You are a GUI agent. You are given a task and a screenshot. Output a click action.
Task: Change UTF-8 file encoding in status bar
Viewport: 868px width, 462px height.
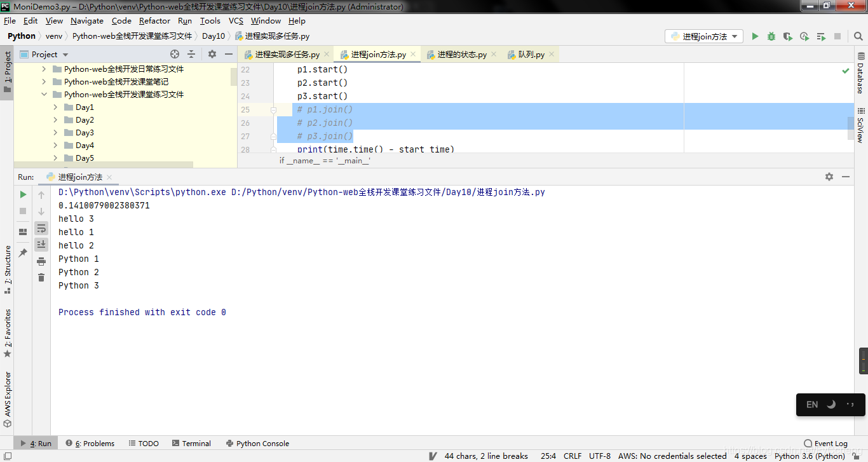(x=600, y=456)
